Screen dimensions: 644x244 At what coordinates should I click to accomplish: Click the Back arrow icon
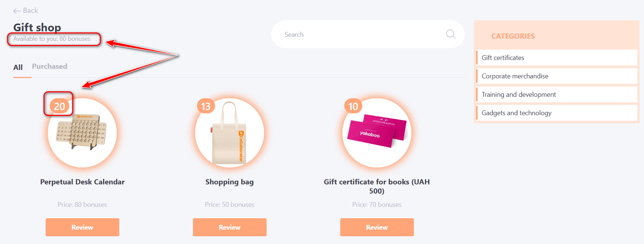point(17,11)
